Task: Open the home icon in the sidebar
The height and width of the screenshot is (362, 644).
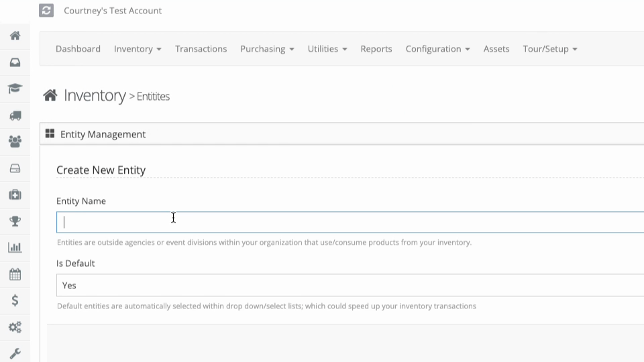Action: tap(15, 36)
